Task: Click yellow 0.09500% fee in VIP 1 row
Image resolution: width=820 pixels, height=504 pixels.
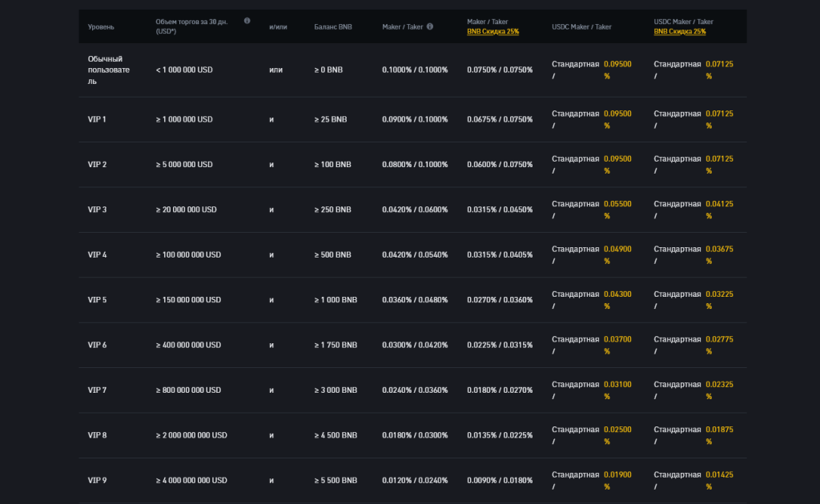Action: [617, 114]
